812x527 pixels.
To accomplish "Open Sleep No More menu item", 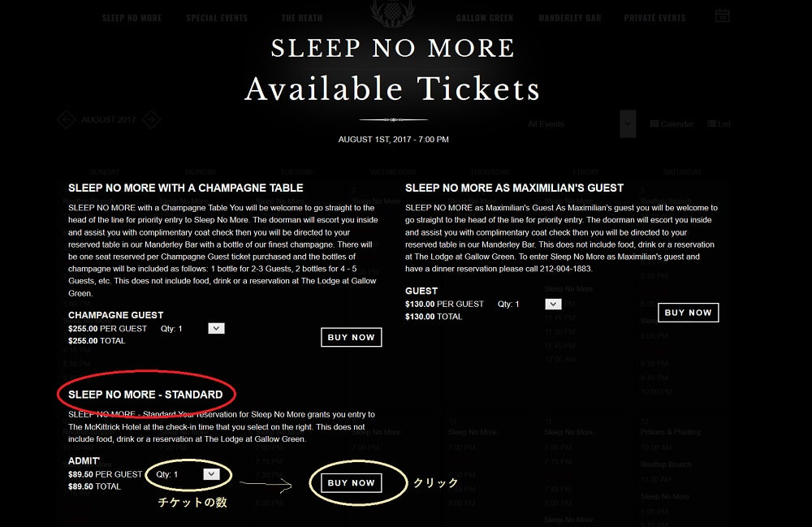I will point(132,18).
